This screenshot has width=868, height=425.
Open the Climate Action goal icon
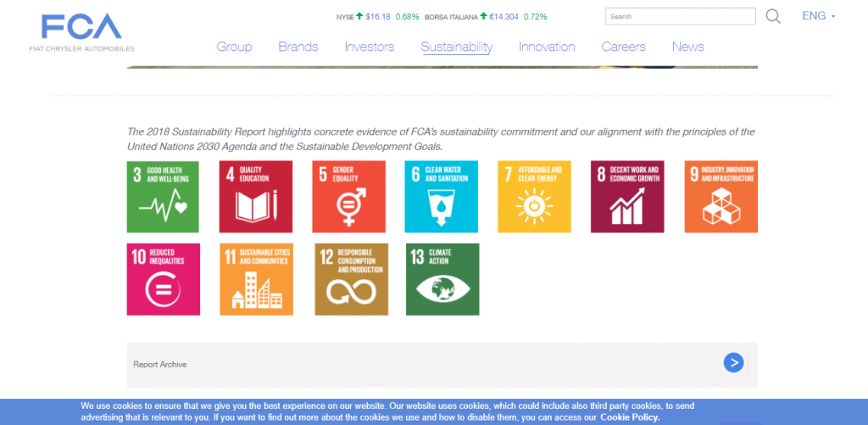click(x=442, y=279)
